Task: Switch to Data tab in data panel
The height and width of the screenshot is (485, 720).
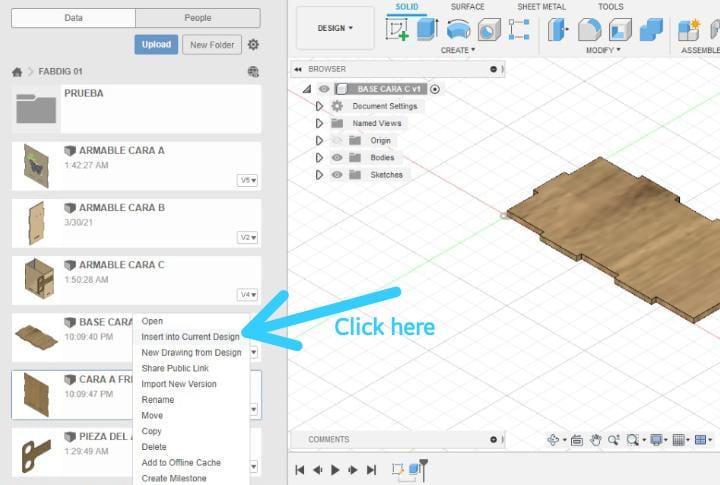Action: click(73, 18)
